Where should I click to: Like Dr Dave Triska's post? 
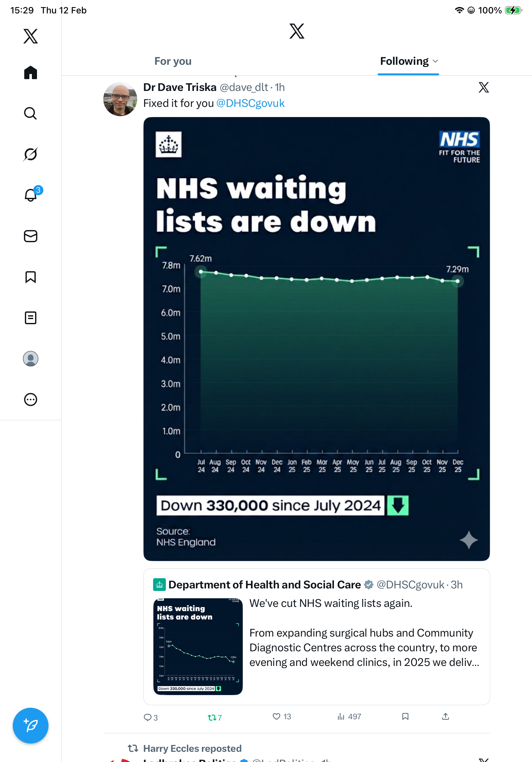pyautogui.click(x=276, y=717)
